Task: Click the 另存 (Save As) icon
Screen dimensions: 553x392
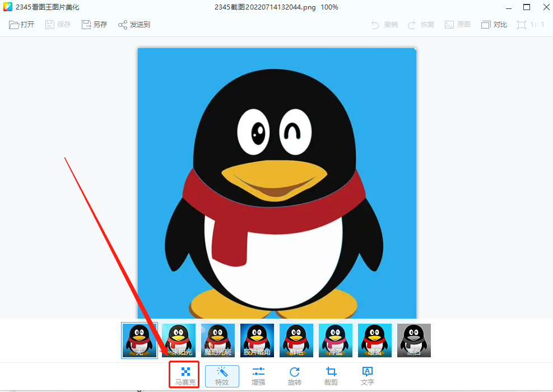Action: tap(94, 25)
